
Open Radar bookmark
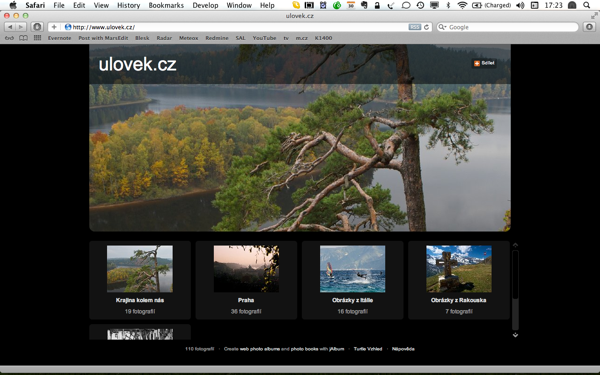(164, 38)
